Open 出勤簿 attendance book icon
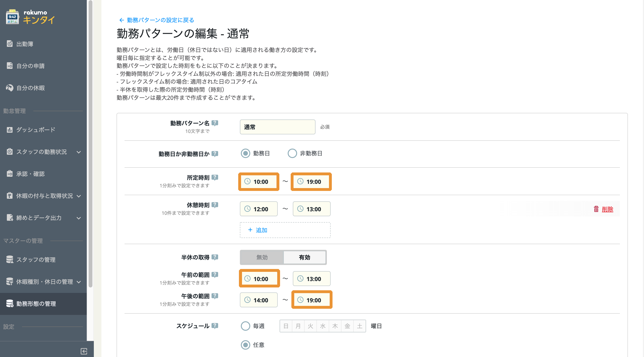This screenshot has width=644, height=357. tap(9, 44)
